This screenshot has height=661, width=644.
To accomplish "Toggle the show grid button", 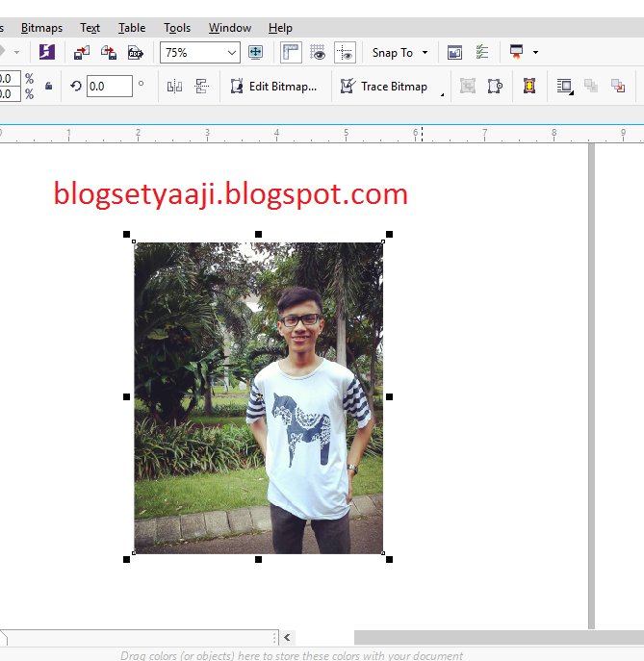I will 318,52.
